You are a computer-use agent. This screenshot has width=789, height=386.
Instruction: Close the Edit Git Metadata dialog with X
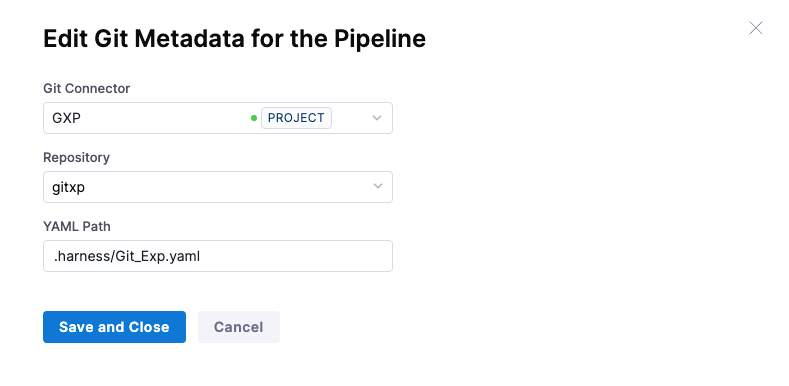coord(755,28)
